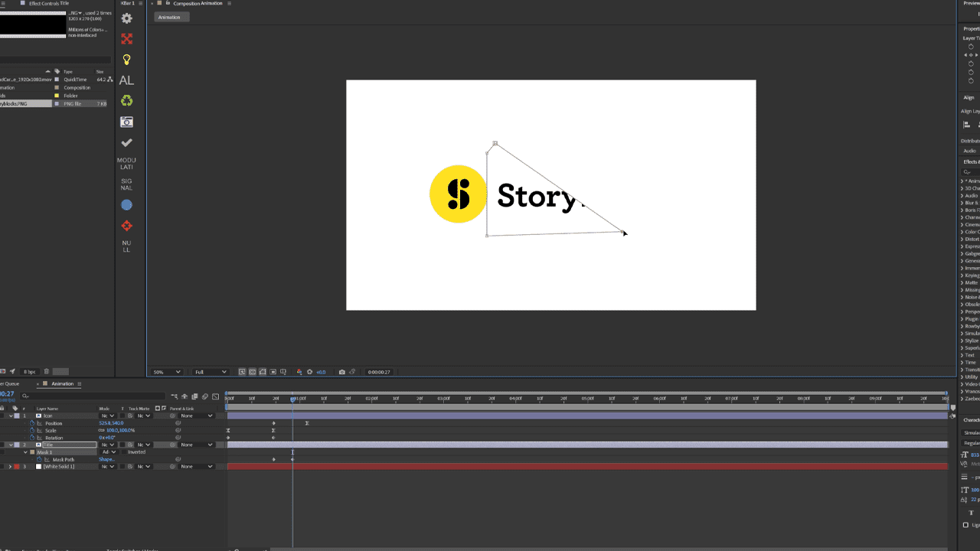Expand the White Solid 1 layer properties
This screenshot has width=980, height=551.
pyautogui.click(x=10, y=467)
